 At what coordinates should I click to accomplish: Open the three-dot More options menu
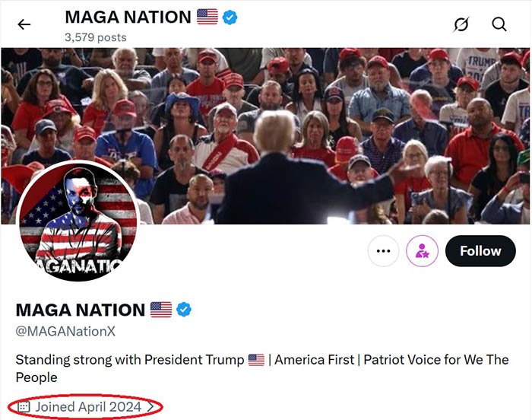tap(383, 251)
